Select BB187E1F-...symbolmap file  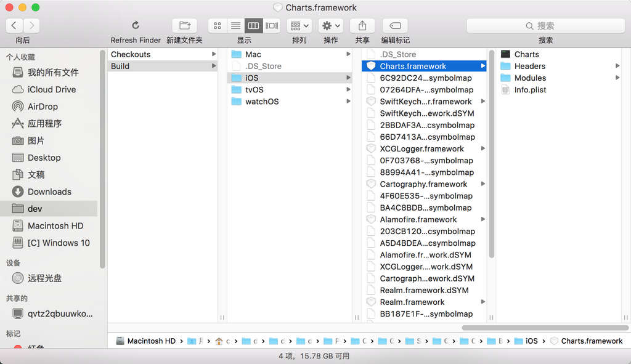coord(424,313)
